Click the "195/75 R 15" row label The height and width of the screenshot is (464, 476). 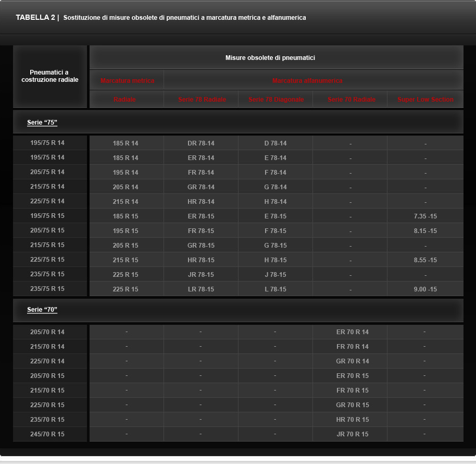click(x=47, y=216)
